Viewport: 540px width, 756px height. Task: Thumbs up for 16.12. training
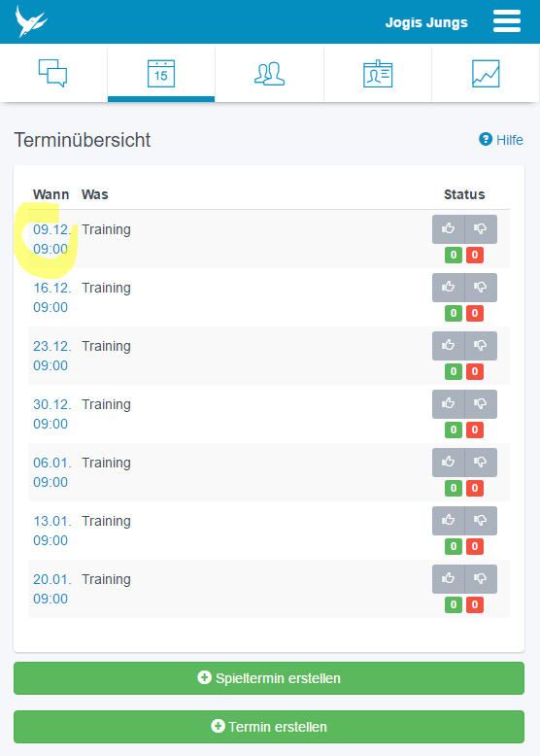click(449, 288)
